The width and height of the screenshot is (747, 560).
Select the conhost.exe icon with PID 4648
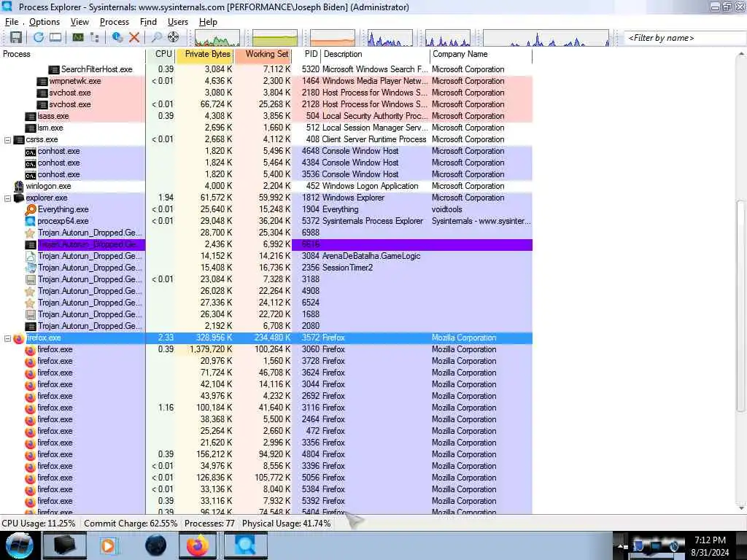31,152
